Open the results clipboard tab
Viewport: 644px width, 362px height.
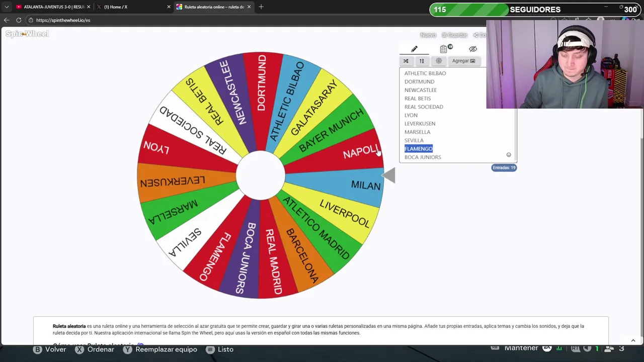(x=444, y=49)
